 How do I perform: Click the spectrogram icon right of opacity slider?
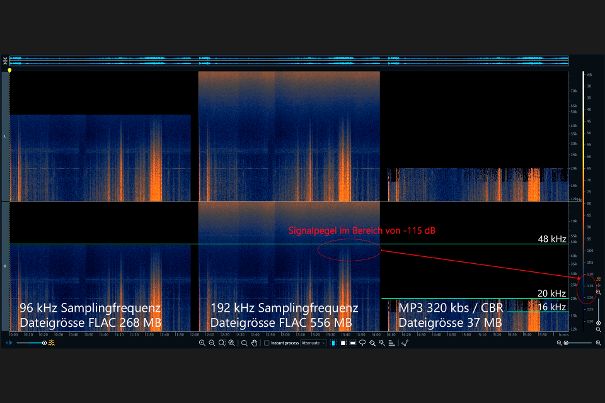51,343
